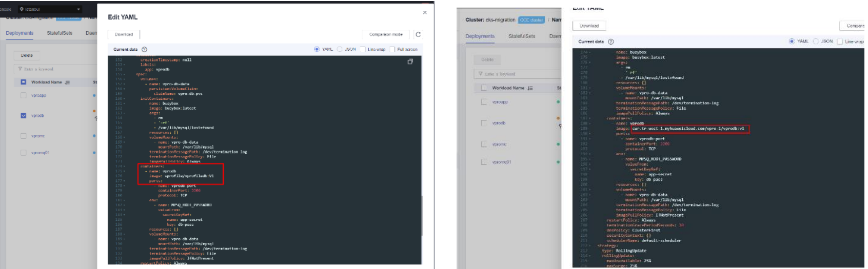Uncheck the selected vprodb workload checkbox
The height and width of the screenshot is (269, 868).
23,116
